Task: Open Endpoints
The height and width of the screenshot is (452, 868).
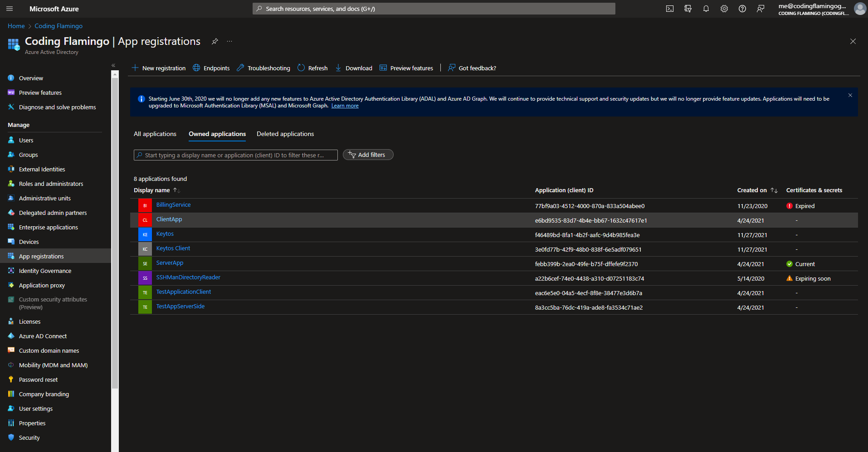Action: [211, 68]
